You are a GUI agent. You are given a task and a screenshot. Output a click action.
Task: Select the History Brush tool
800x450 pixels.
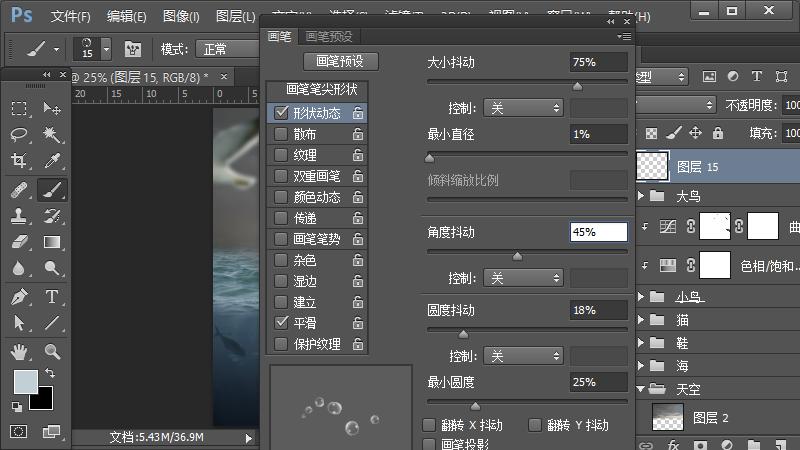coord(52,216)
